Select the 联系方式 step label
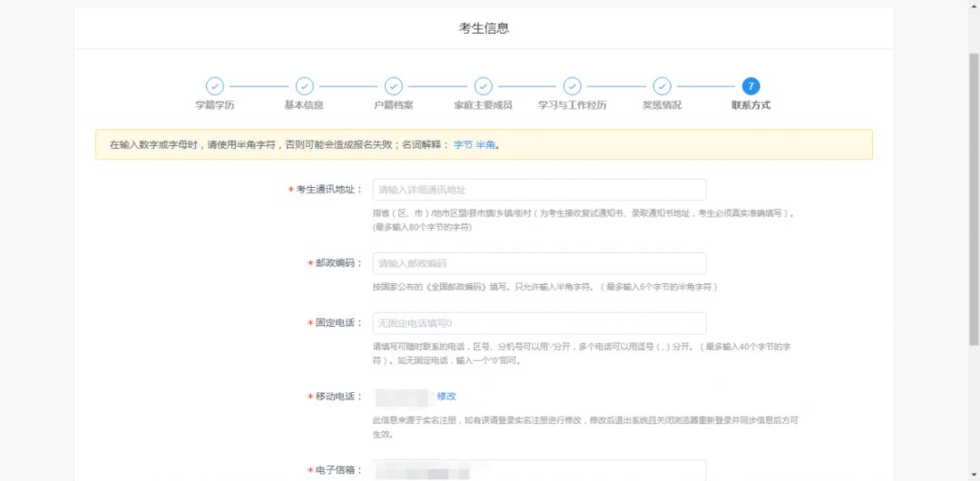 tap(751, 105)
